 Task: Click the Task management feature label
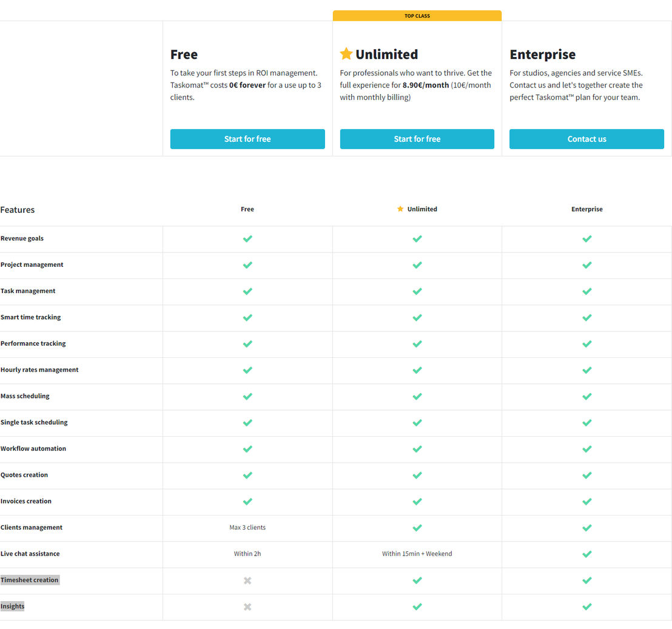point(28,291)
